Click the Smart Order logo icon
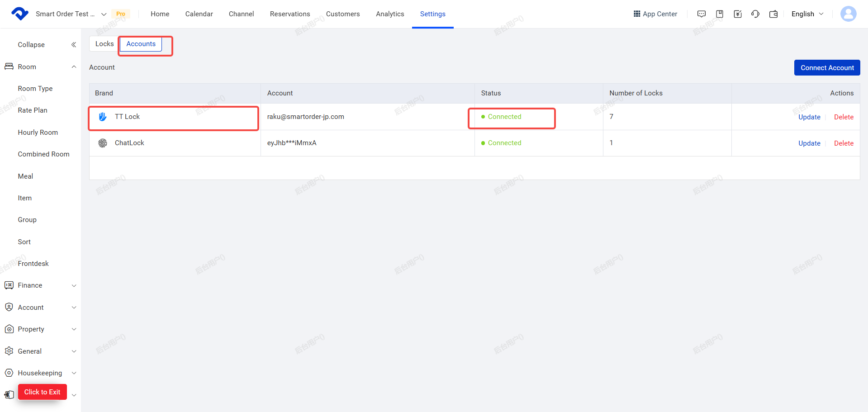The image size is (868, 412). click(19, 14)
